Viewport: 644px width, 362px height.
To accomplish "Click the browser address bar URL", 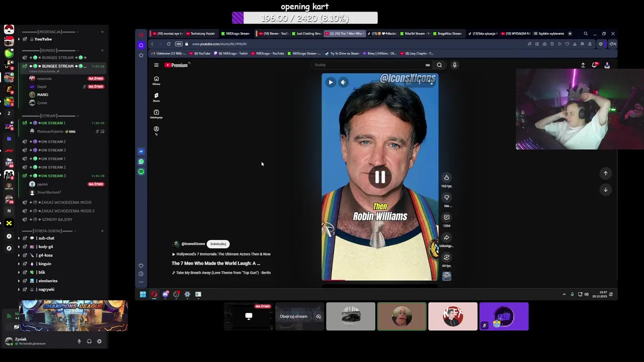I will 219,44.
